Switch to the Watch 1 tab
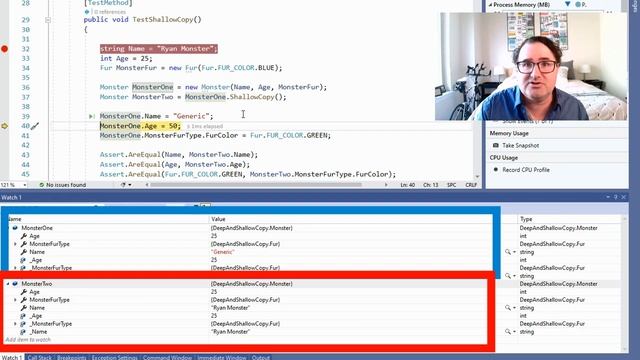Image resolution: width=640 pixels, height=360 pixels. 11,358
